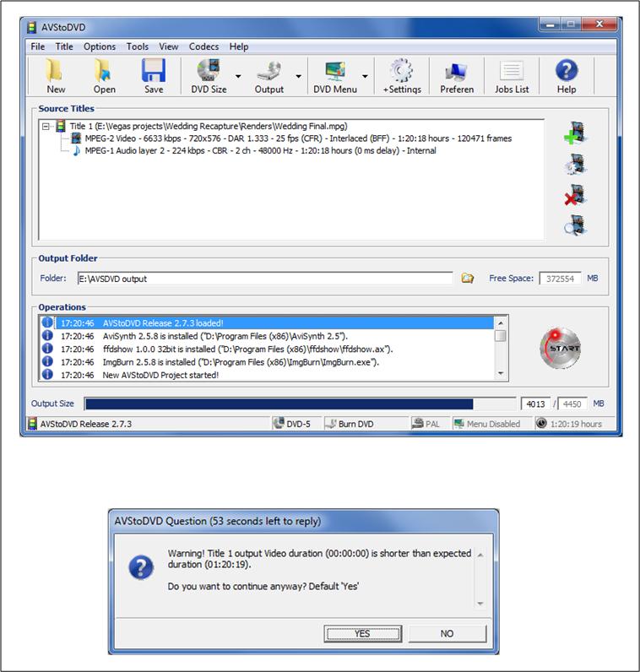
Task: Click dialog message scroll down arrow
Action: [x=480, y=604]
